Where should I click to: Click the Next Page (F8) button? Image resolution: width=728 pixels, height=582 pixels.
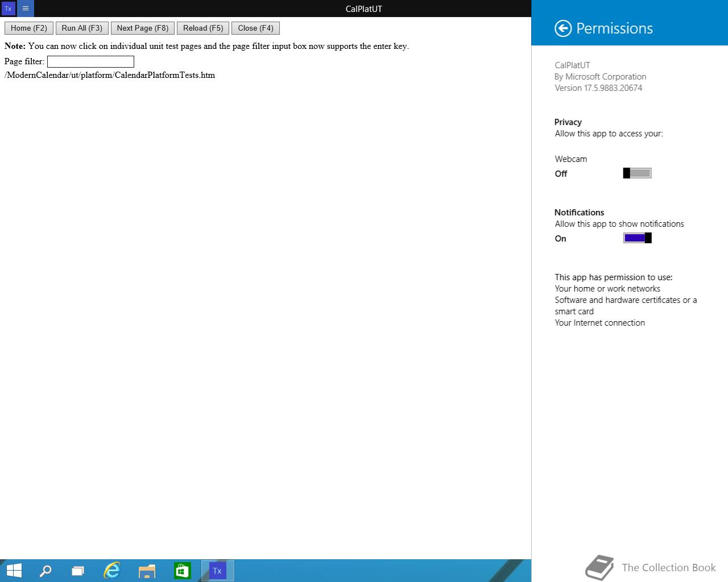(x=143, y=28)
